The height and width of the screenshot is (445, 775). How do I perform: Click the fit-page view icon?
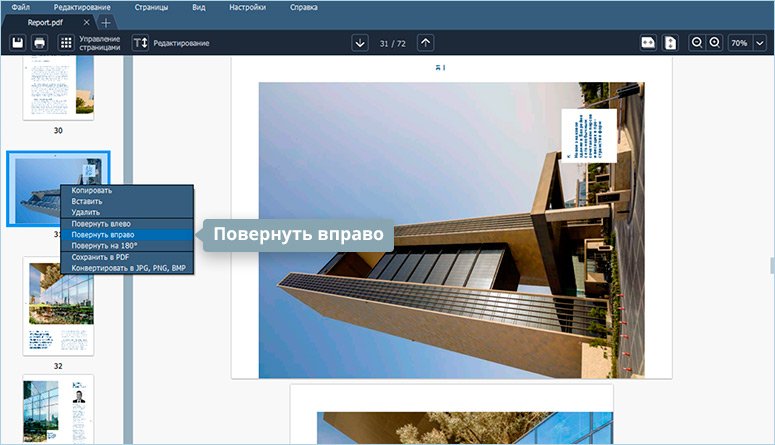pos(670,43)
